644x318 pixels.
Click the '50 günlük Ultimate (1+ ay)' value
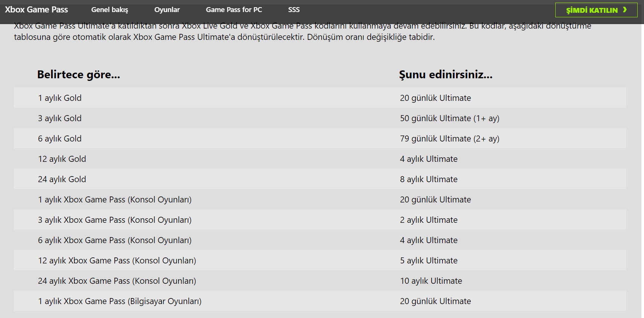pyautogui.click(x=450, y=118)
